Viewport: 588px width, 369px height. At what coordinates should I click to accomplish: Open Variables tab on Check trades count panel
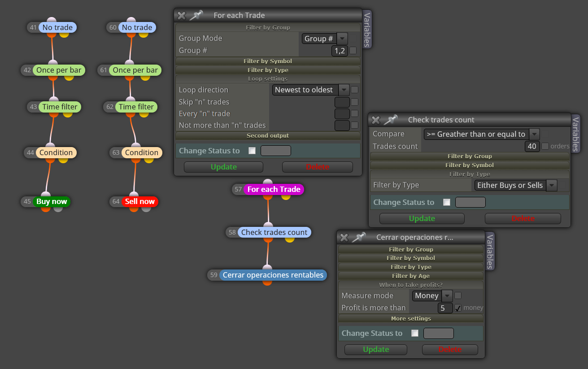[575, 134]
